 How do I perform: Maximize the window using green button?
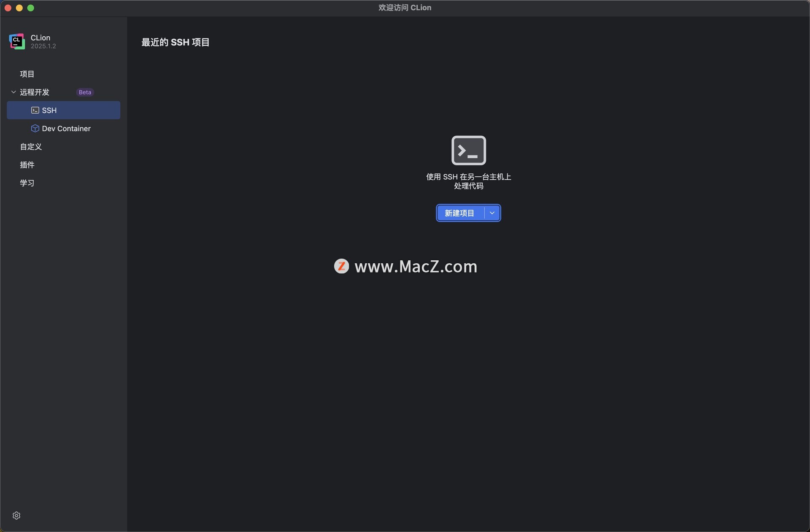pyautogui.click(x=31, y=8)
